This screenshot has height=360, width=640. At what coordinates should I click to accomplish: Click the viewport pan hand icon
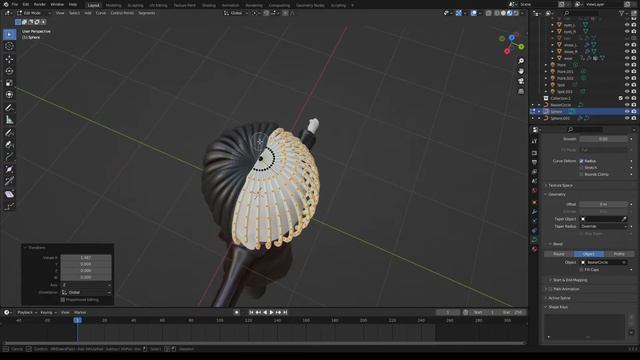(521, 71)
